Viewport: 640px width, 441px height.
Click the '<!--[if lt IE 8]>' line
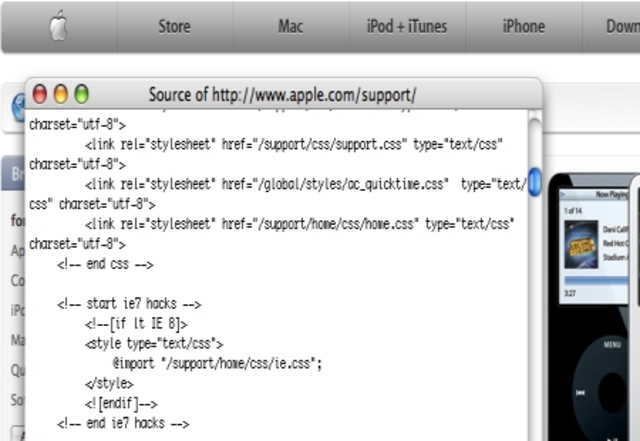pos(136,324)
